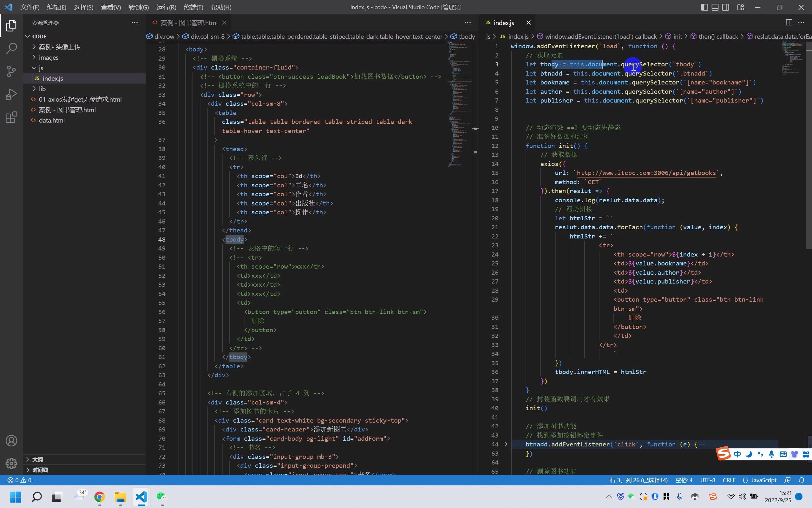Open the 运行(R) menu
The image size is (812, 508).
pos(166,7)
